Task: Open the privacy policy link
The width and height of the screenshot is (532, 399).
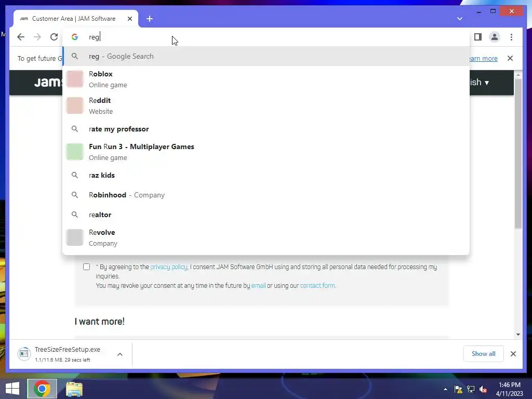Action: (x=169, y=267)
